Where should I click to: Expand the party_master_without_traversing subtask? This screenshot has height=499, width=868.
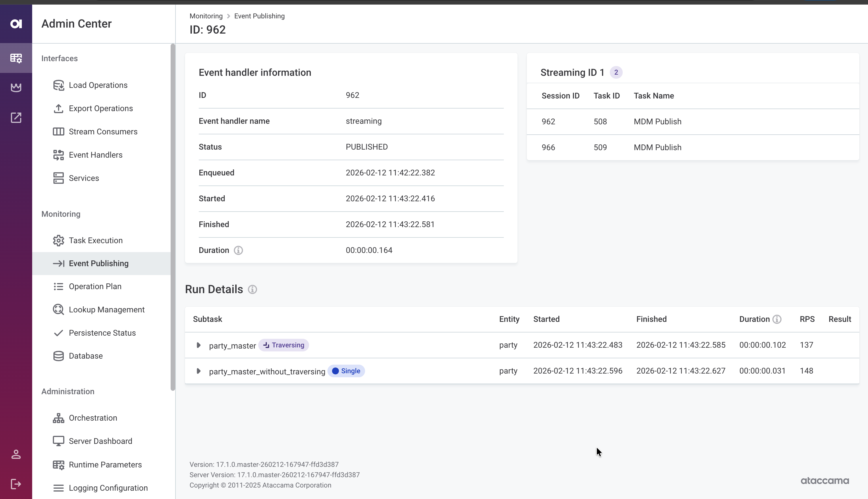tap(198, 371)
